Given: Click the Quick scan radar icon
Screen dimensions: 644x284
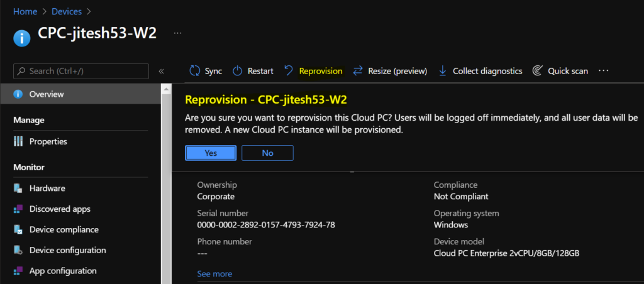Looking at the screenshot, I should [537, 71].
